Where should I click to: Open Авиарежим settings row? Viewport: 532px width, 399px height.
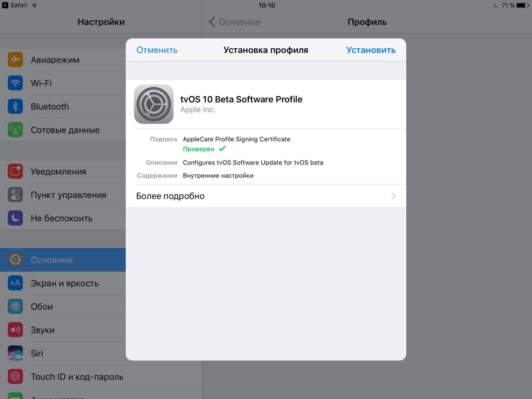coord(63,59)
